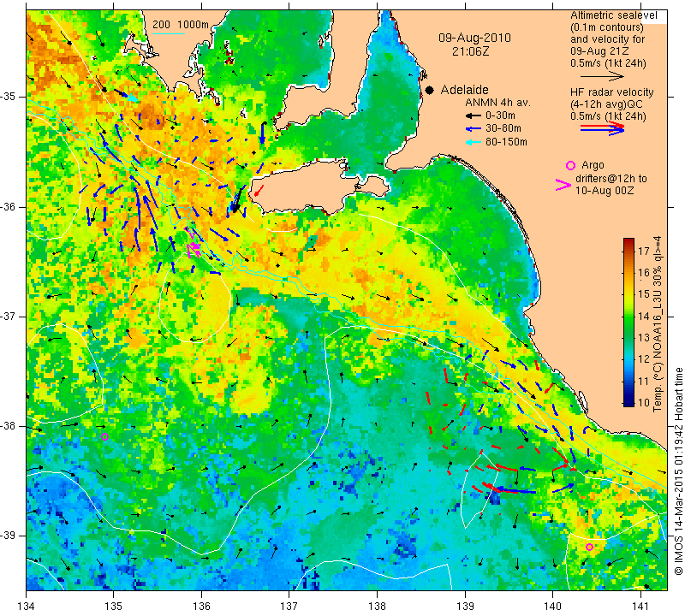Click the Argo float marker near 135E 38S
685x616 pixels.
[x=104, y=436]
